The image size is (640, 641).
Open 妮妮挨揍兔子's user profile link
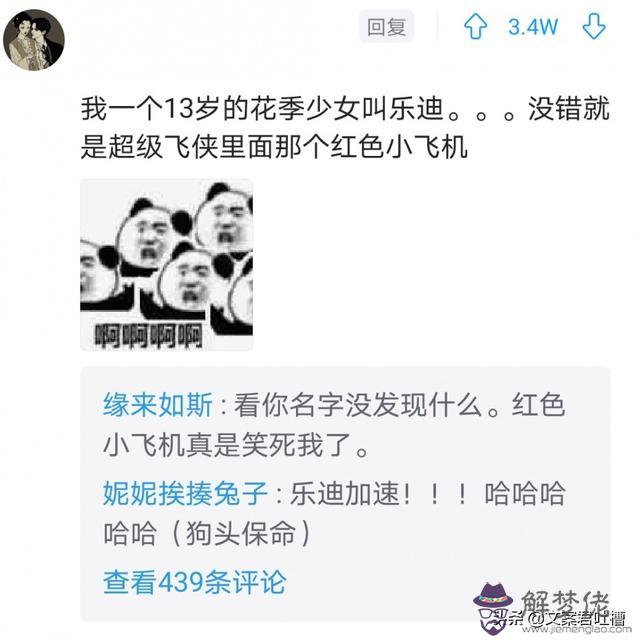(185, 493)
